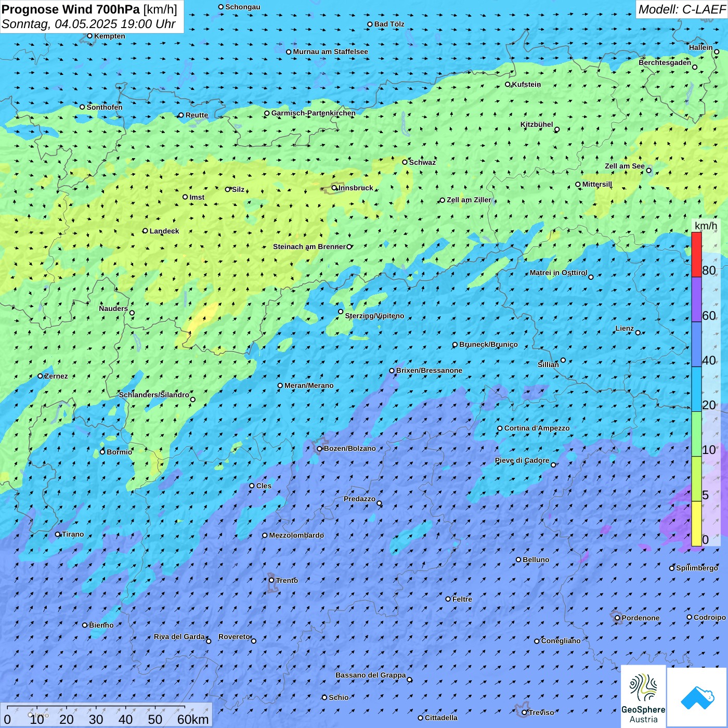Click the Matrei in Osttirol location dot
Image resolution: width=728 pixels, height=728 pixels.
pos(591,277)
